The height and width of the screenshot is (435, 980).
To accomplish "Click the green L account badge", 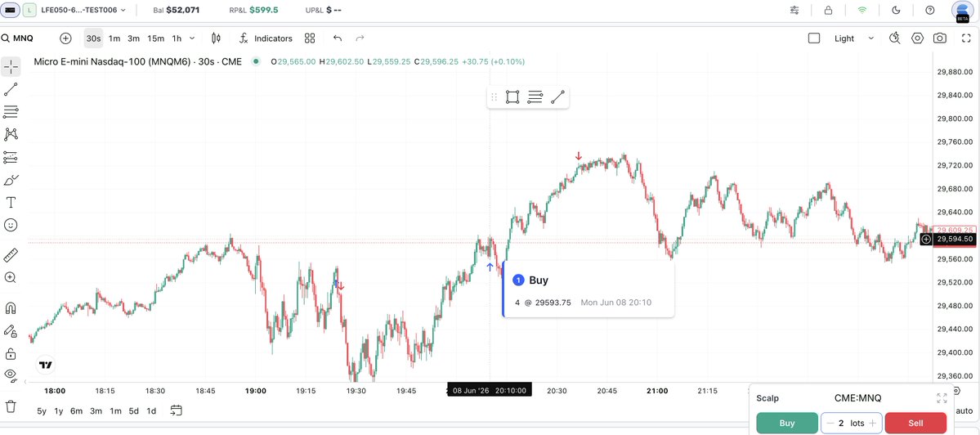I will tap(29, 10).
